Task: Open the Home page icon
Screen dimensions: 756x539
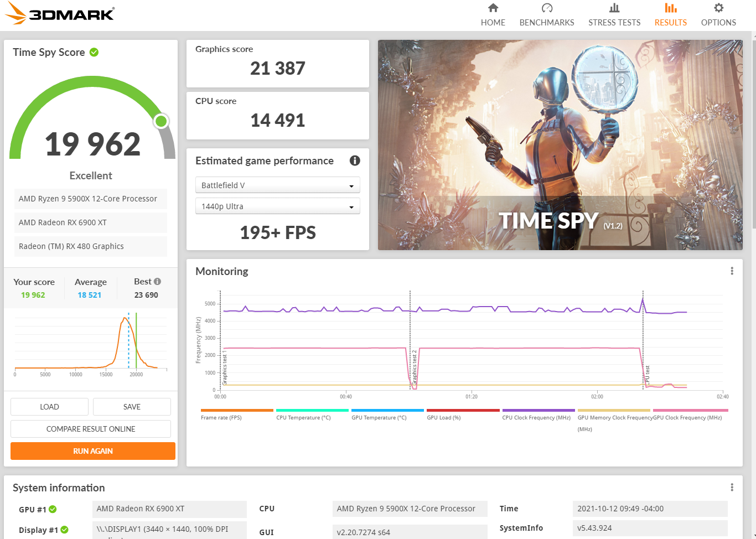Action: 493,8
